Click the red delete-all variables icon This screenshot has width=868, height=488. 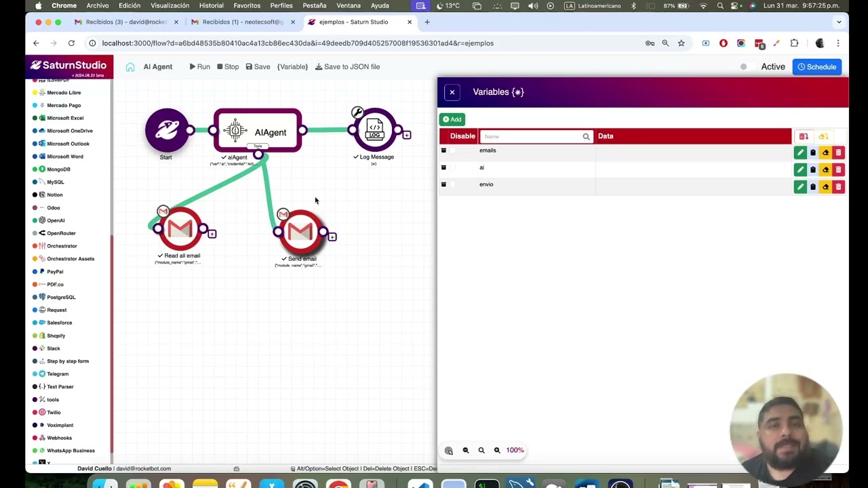(804, 136)
